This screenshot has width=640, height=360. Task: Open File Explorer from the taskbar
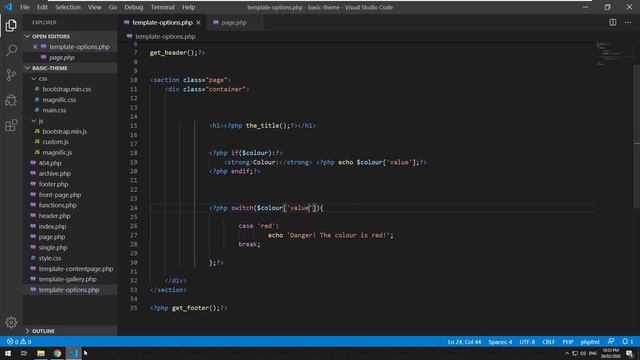pyautogui.click(x=40, y=353)
